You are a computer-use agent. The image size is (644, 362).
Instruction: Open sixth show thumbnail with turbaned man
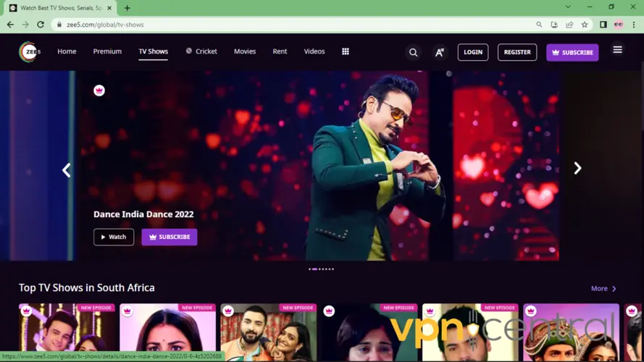pos(572,332)
